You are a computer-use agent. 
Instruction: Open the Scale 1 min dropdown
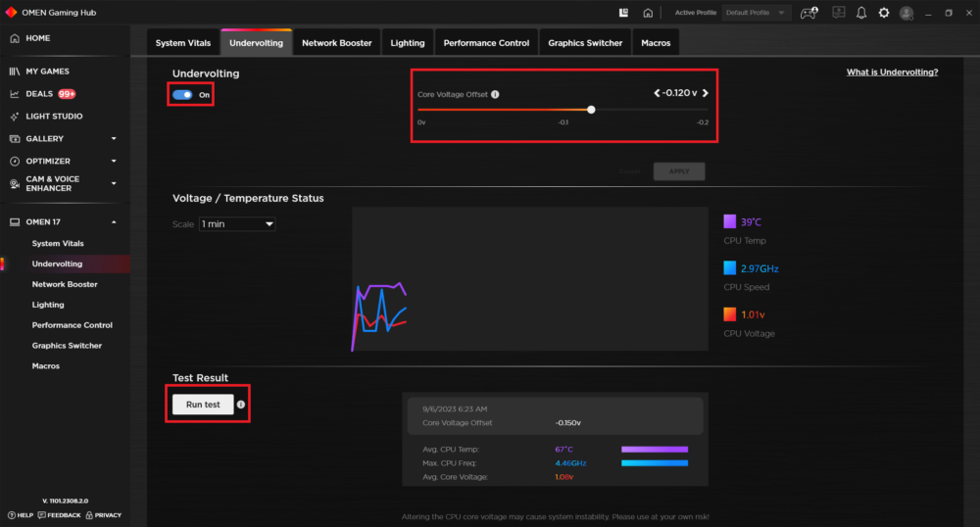tap(237, 224)
